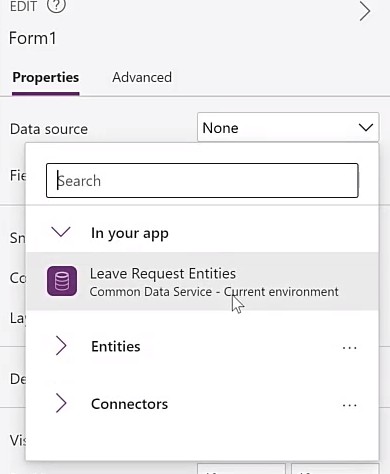Click the Common Data Service - Current environment subtitle
This screenshot has width=390, height=474.
pyautogui.click(x=214, y=292)
